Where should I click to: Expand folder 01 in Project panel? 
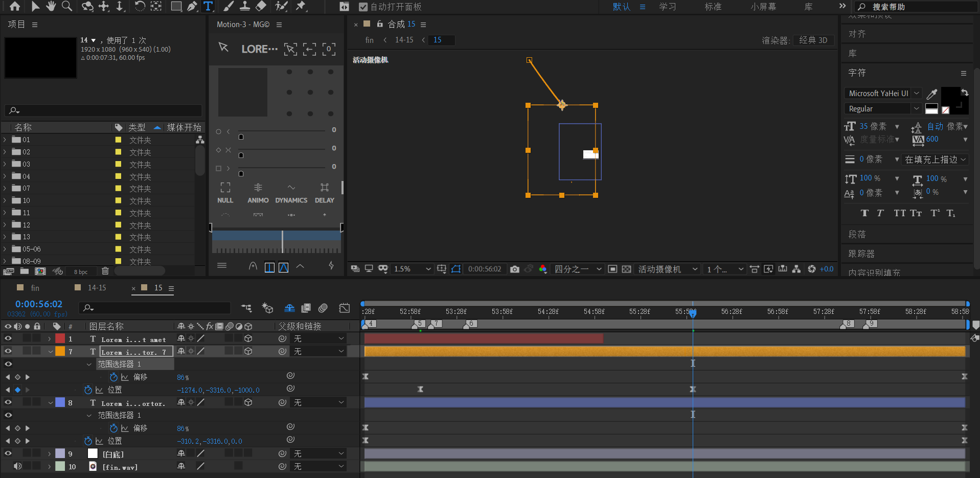pos(5,140)
